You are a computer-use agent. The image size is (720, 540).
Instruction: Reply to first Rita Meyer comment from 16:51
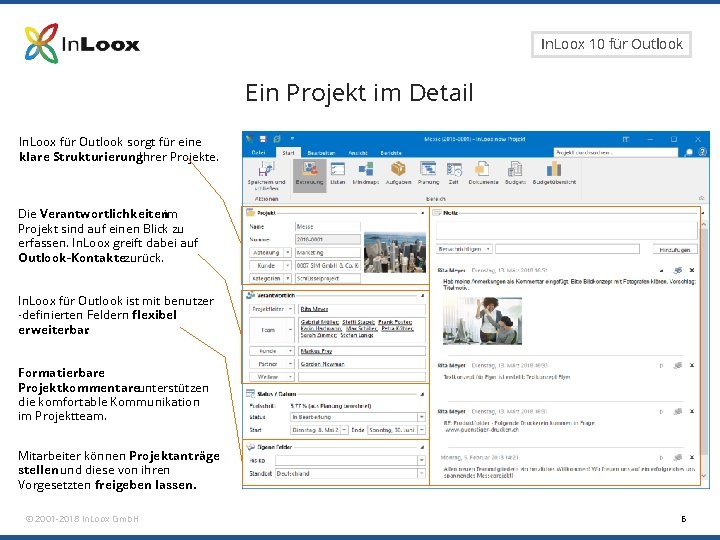click(x=678, y=270)
